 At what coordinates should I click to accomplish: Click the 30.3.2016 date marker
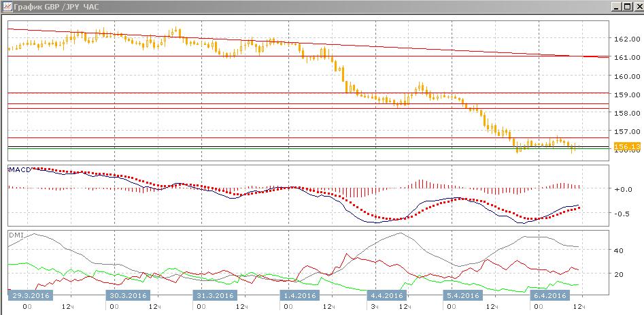pos(128,295)
